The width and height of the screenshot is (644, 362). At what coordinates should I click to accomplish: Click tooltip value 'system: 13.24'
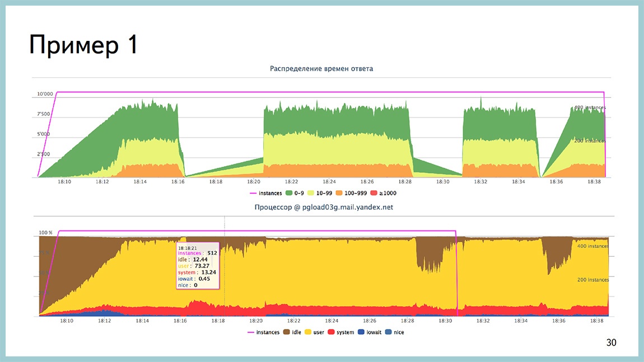[x=197, y=272]
